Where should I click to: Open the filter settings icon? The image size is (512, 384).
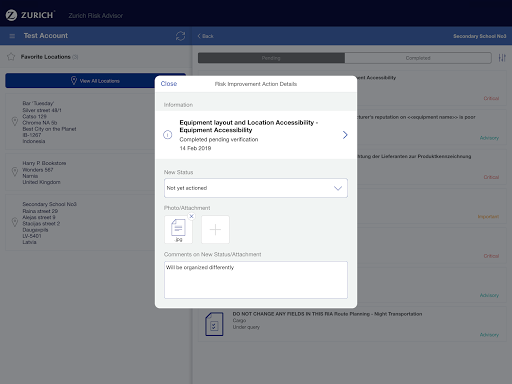click(x=502, y=58)
